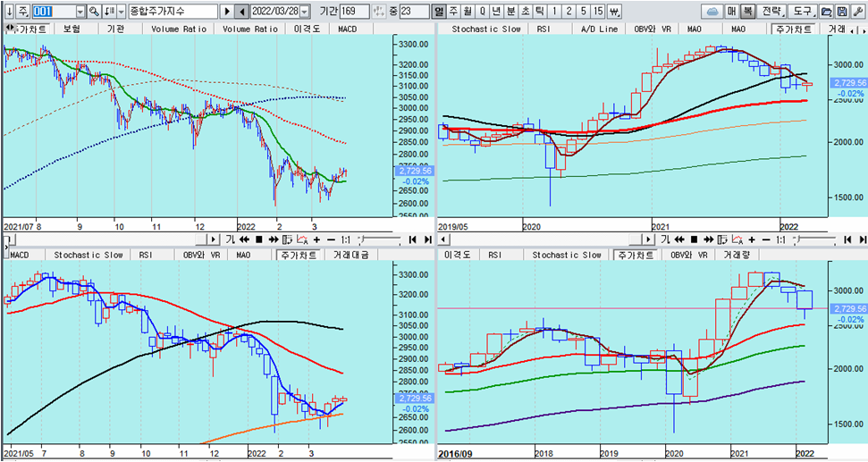Screen dimensions: 868x462
Task: Open chart settings with the wrench icon
Action: (x=856, y=12)
